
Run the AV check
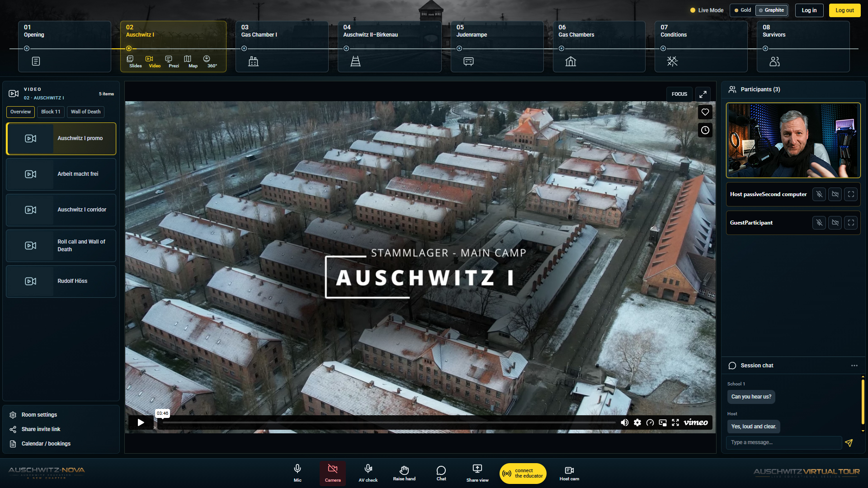[x=368, y=473]
